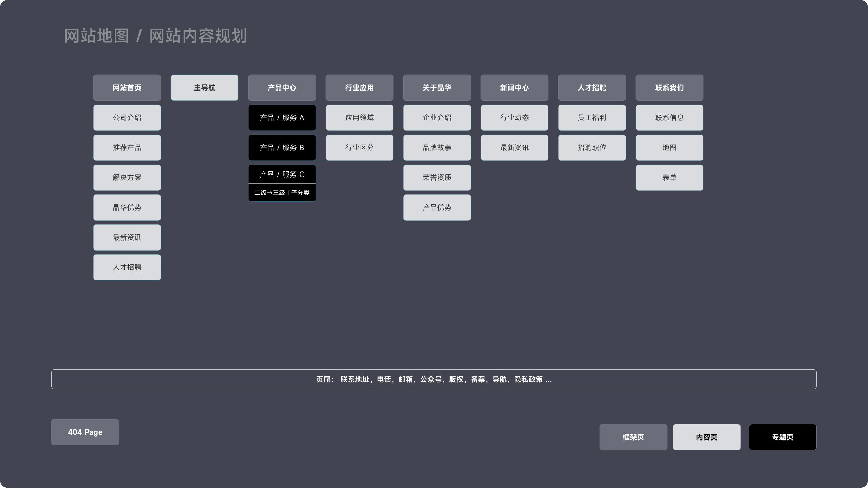This screenshot has height=488, width=868.
Task: Click the 联系我们 header
Action: pos(669,88)
